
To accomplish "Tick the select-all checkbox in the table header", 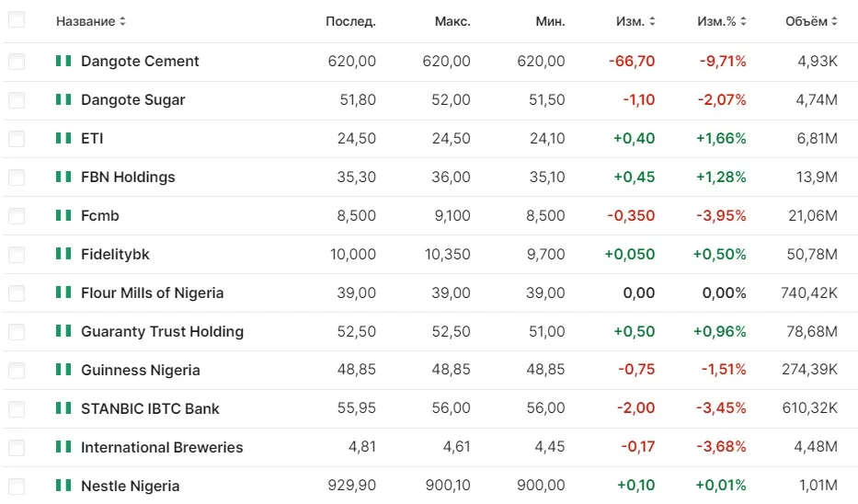I will tap(17, 20).
